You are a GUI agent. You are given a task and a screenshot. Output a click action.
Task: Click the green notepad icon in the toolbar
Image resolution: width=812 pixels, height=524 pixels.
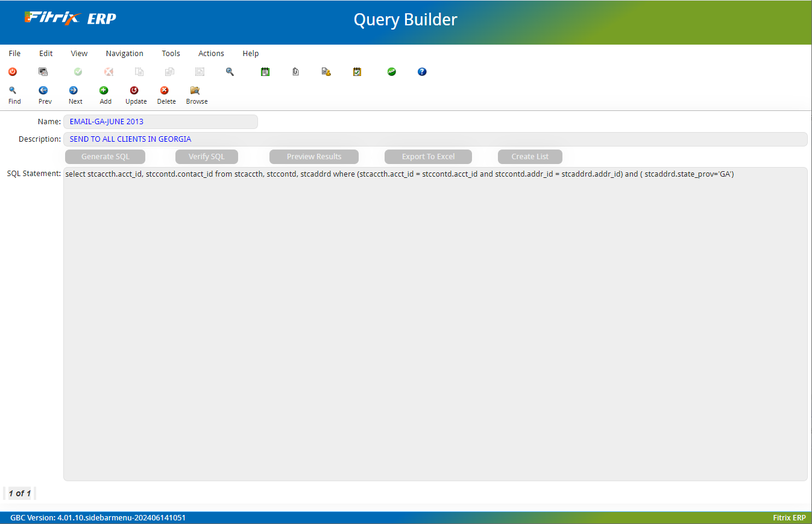click(x=265, y=72)
